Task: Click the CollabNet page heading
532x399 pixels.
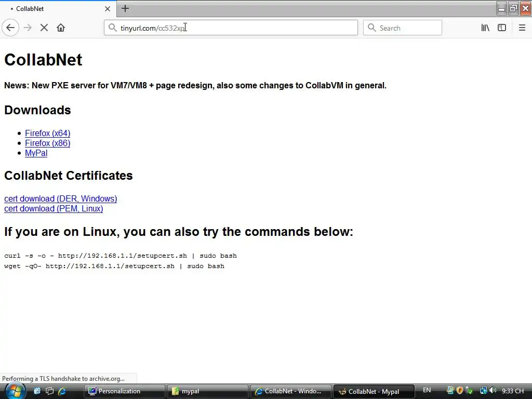Action: 43,60
